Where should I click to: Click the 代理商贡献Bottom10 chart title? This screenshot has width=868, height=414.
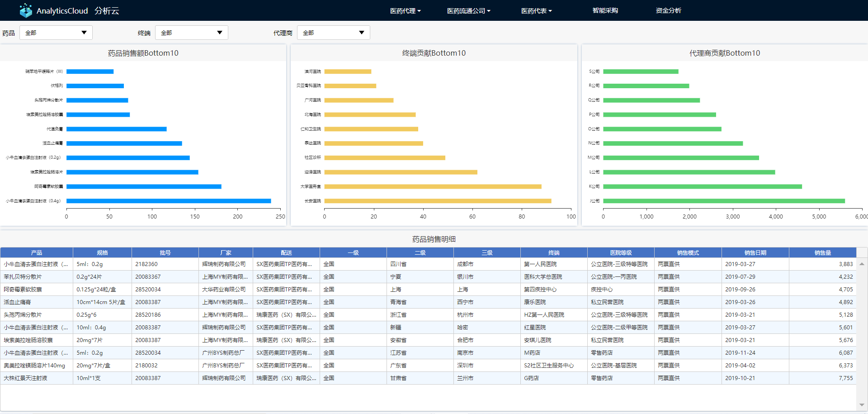pyautogui.click(x=725, y=53)
